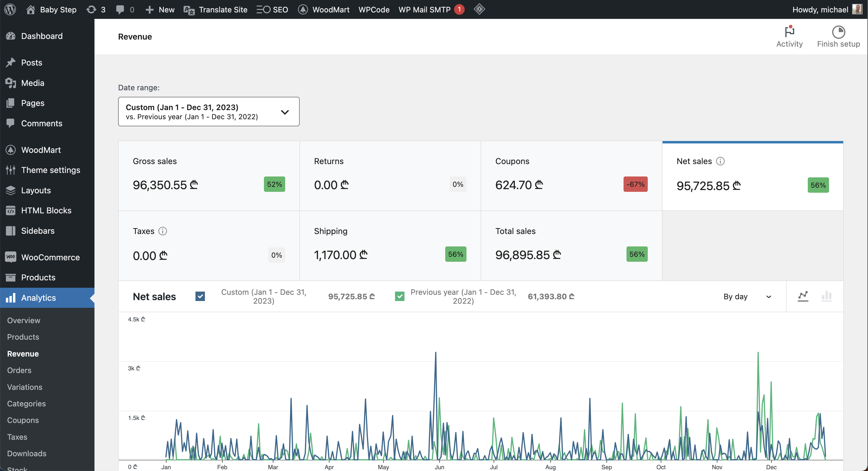The width and height of the screenshot is (868, 471).
Task: Click the Net sales info icon
Action: [720, 161]
